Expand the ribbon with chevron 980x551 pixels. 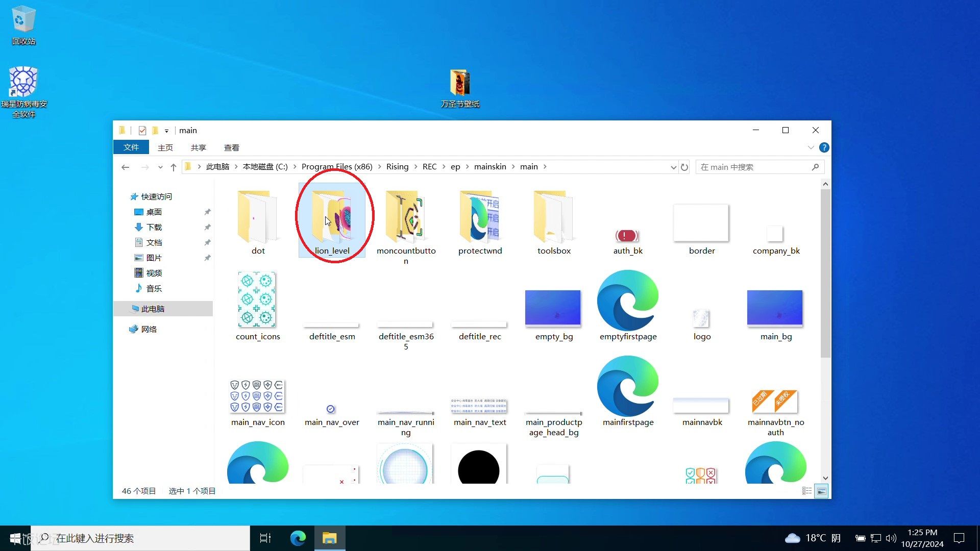(x=811, y=147)
